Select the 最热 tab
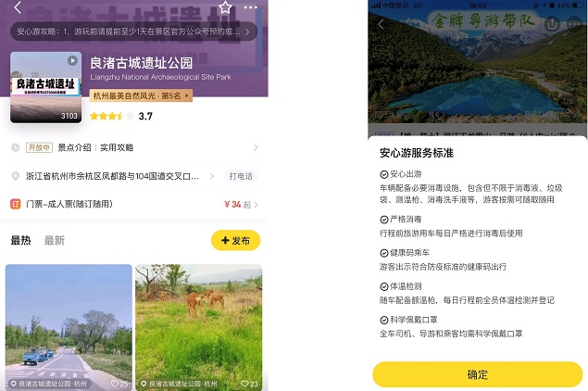This screenshot has width=588, height=391. coord(20,240)
